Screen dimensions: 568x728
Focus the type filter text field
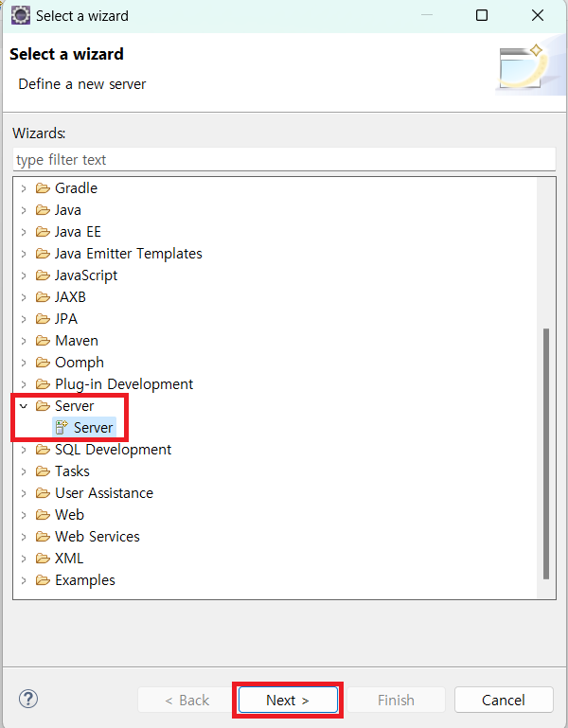pos(284,160)
